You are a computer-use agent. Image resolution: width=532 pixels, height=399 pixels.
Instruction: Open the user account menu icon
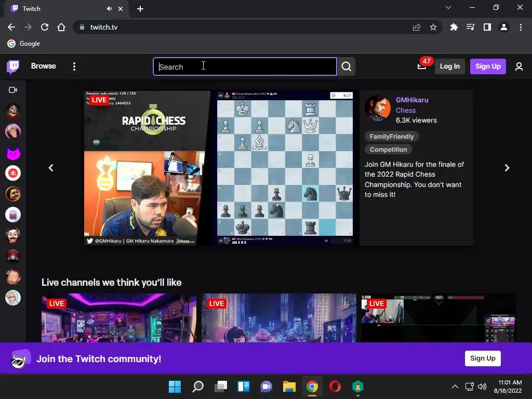pos(519,66)
